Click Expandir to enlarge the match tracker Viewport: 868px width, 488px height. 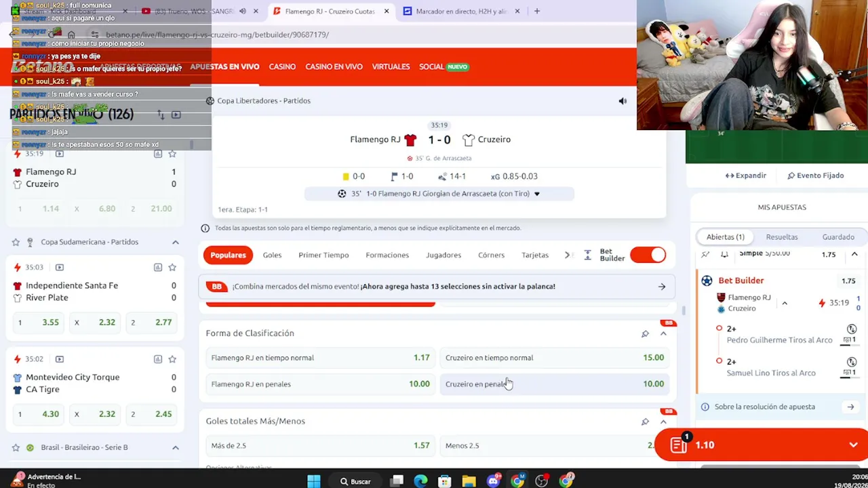[746, 176]
